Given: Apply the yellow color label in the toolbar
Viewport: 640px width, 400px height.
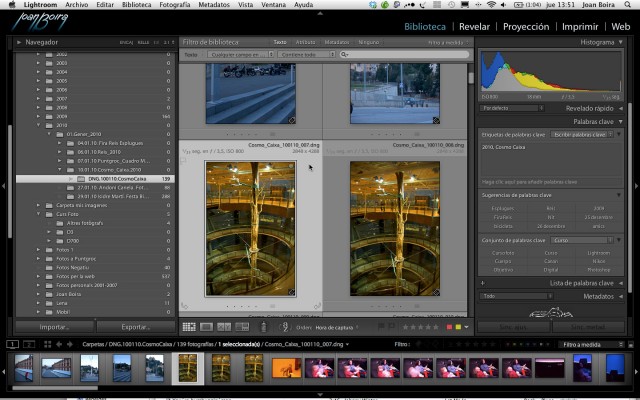Looking at the screenshot, I should pyautogui.click(x=458, y=327).
